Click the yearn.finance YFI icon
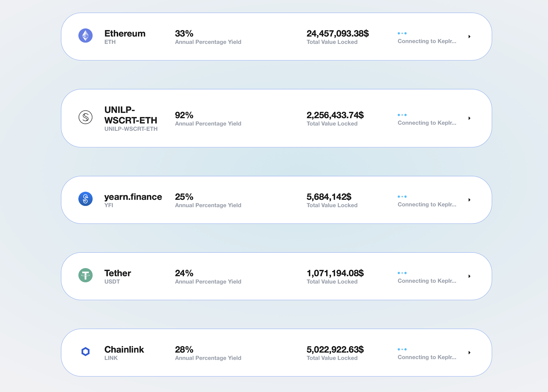Screen dimensions: 548x392 [x=86, y=199]
